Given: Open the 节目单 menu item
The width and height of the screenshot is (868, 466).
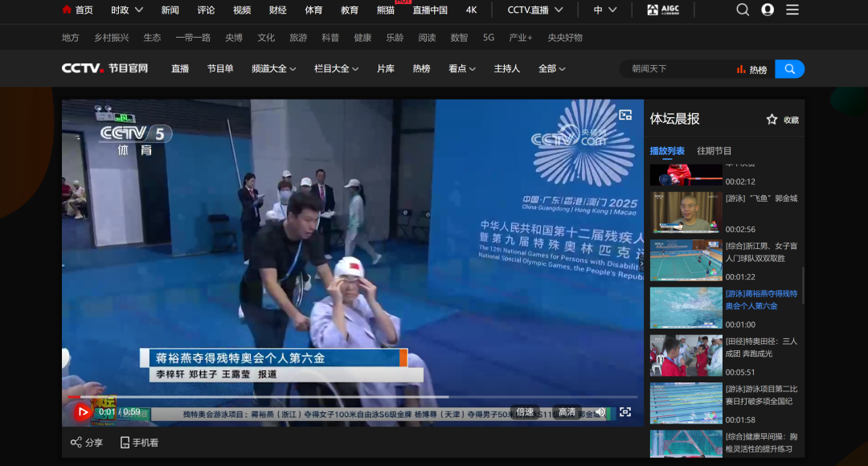Looking at the screenshot, I should (220, 69).
